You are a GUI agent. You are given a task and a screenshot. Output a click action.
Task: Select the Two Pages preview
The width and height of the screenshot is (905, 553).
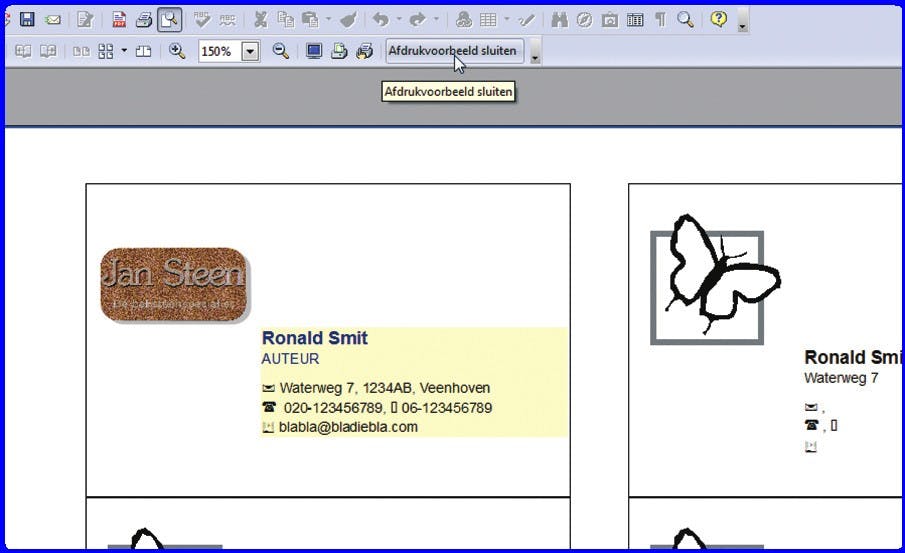tap(81, 51)
